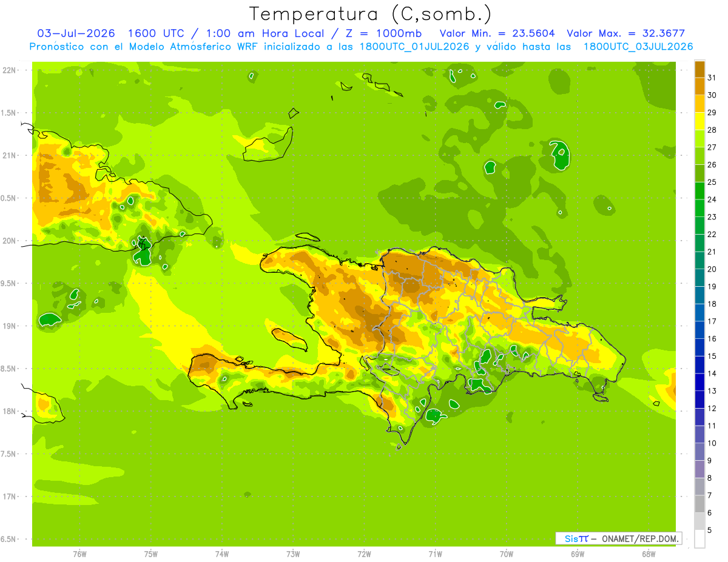Click the 74W longitude axis label

221,554
